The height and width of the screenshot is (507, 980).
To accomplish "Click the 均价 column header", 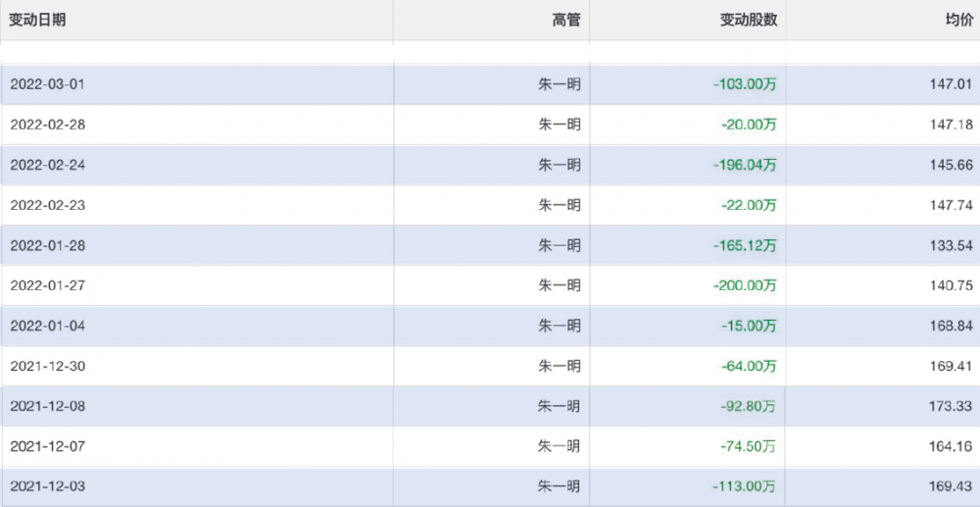I will (x=959, y=20).
